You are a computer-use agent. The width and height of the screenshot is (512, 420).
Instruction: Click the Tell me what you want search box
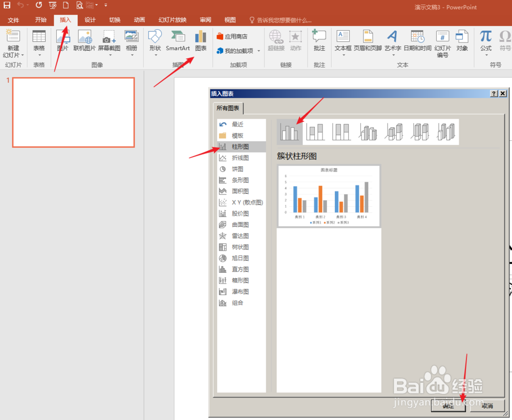[x=281, y=20]
